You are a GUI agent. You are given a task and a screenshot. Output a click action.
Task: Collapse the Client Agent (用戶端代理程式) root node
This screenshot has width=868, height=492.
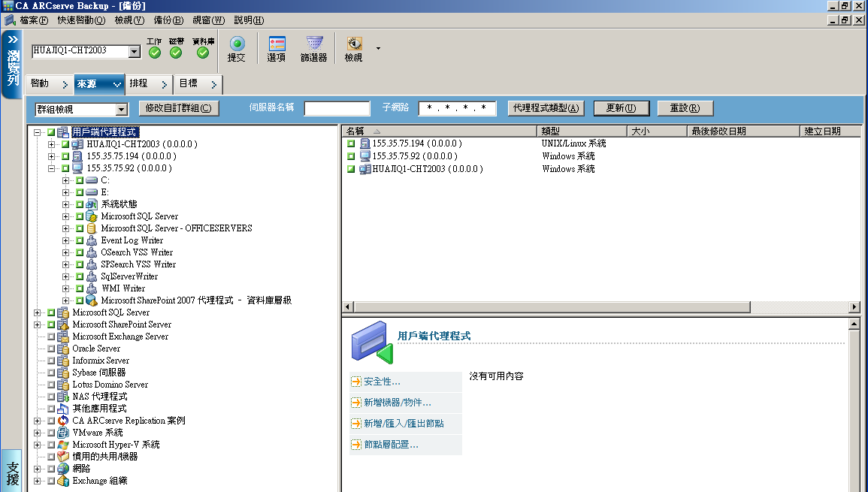[37, 132]
